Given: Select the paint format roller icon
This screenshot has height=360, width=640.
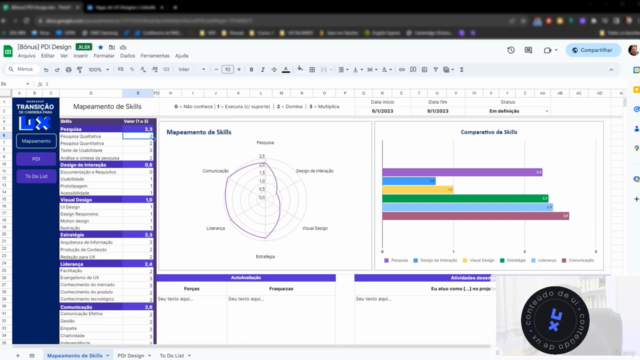Looking at the screenshot, I should (x=80, y=70).
